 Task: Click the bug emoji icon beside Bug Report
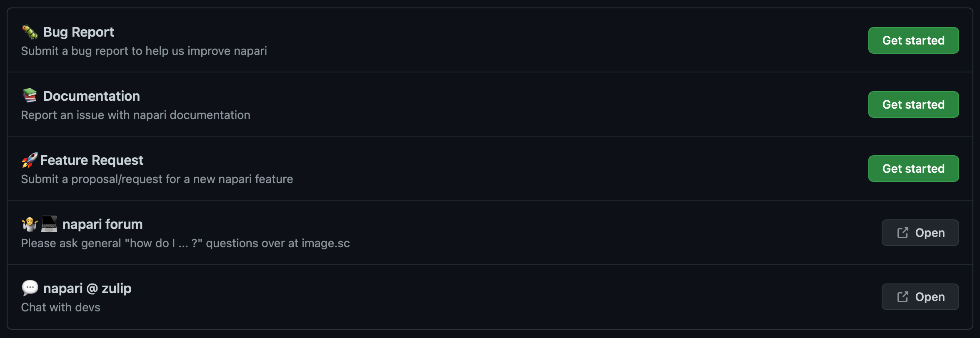click(30, 32)
